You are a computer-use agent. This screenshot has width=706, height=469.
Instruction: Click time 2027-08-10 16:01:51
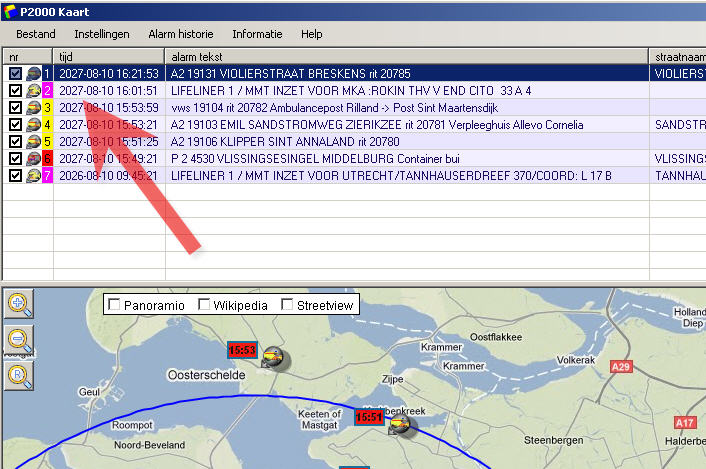[109, 90]
